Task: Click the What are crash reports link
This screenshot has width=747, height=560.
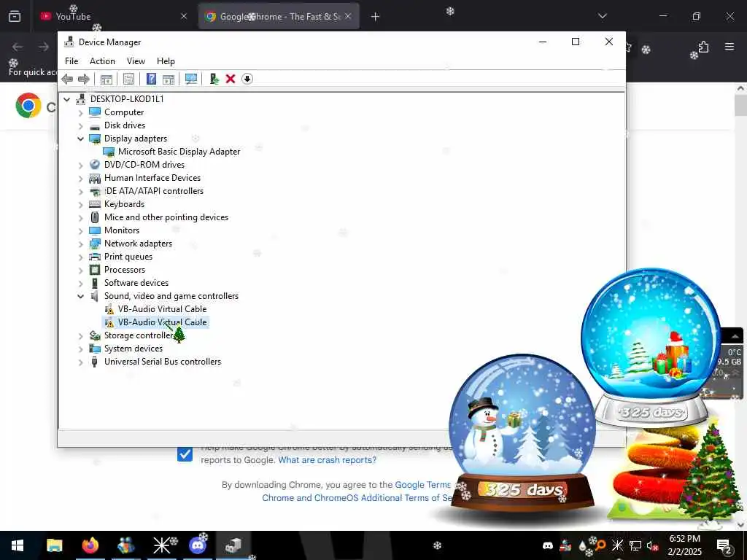Action: [x=328, y=460]
